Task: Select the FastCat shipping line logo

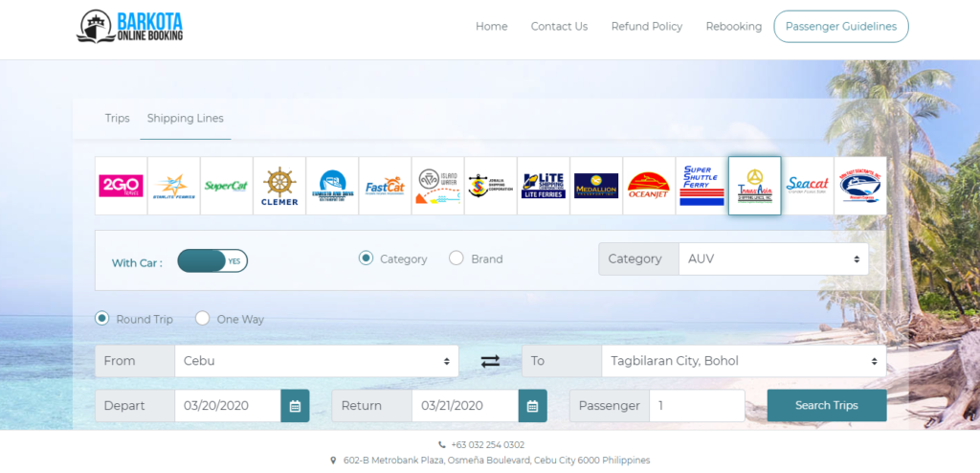Action: [x=385, y=186]
